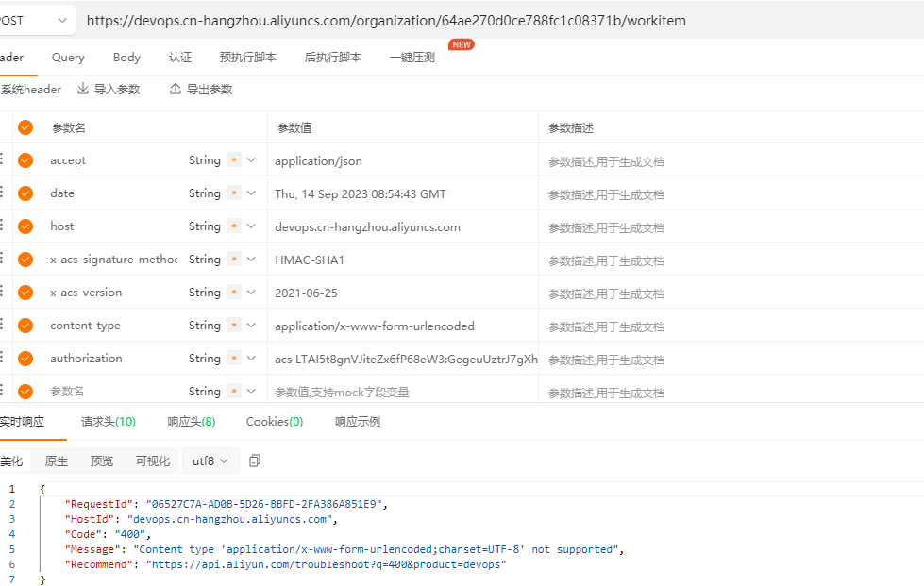Image resolution: width=924 pixels, height=586 pixels.
Task: Expand type dropdown for authorization row
Action: tap(251, 358)
